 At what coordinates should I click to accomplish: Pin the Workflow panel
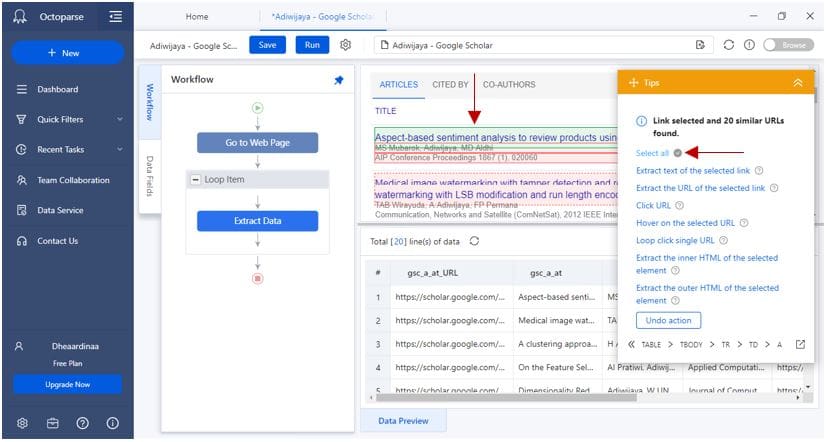pos(338,80)
